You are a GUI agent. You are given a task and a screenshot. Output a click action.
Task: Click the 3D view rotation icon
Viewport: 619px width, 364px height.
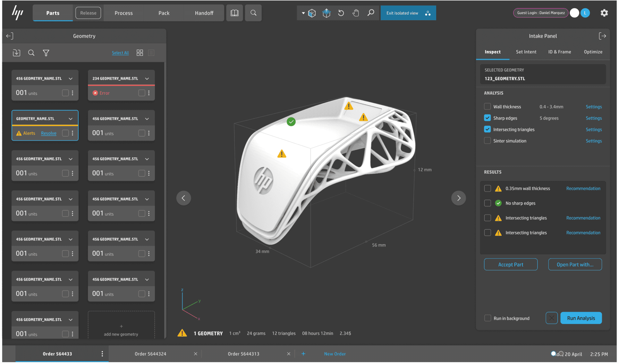point(342,13)
